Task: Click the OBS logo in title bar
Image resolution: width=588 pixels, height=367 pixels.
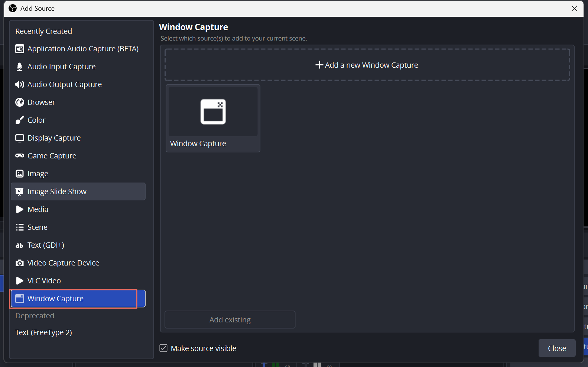Action: 13,8
